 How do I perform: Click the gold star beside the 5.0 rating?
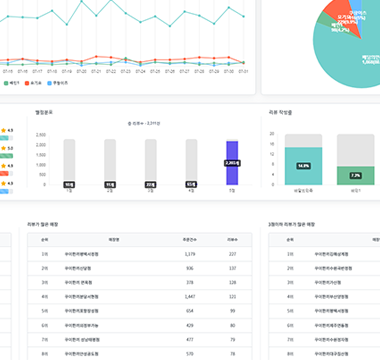coord(4,148)
